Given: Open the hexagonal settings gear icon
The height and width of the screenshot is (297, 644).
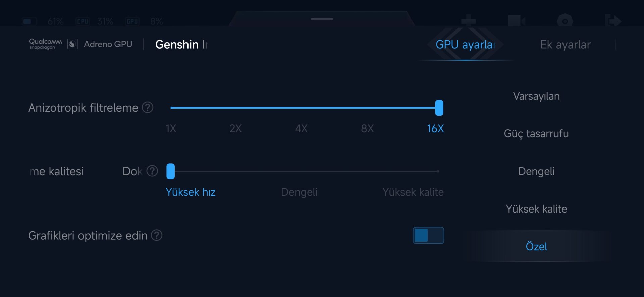Looking at the screenshot, I should 565,21.
